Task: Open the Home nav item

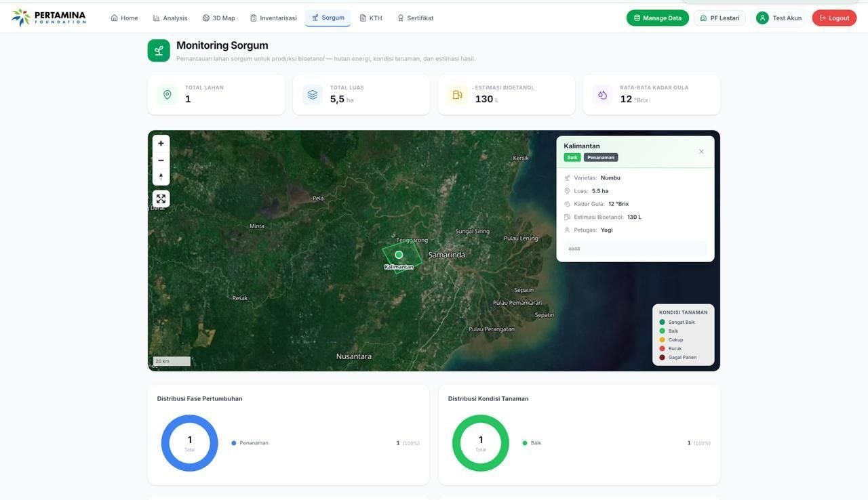Action: tap(124, 18)
